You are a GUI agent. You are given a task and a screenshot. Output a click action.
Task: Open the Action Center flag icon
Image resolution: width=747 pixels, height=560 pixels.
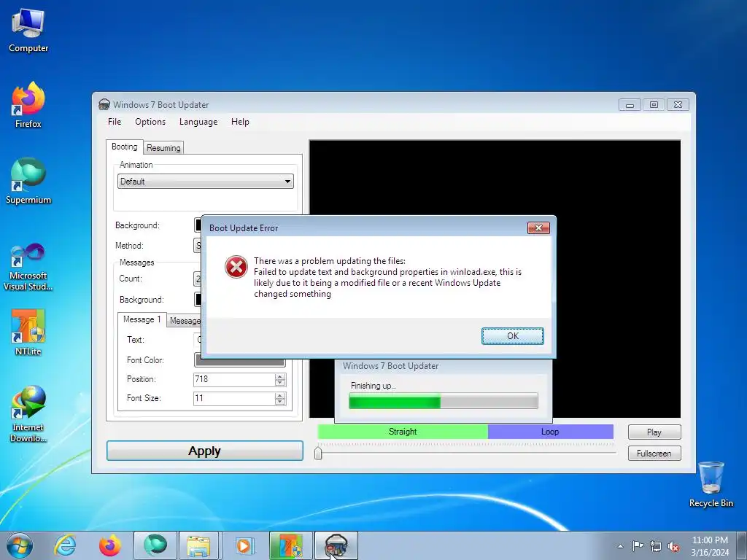638,546
